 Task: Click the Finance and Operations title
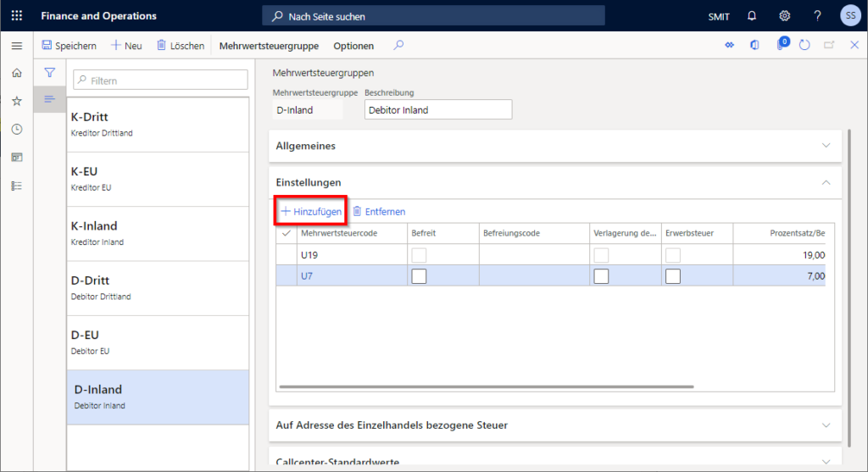98,15
